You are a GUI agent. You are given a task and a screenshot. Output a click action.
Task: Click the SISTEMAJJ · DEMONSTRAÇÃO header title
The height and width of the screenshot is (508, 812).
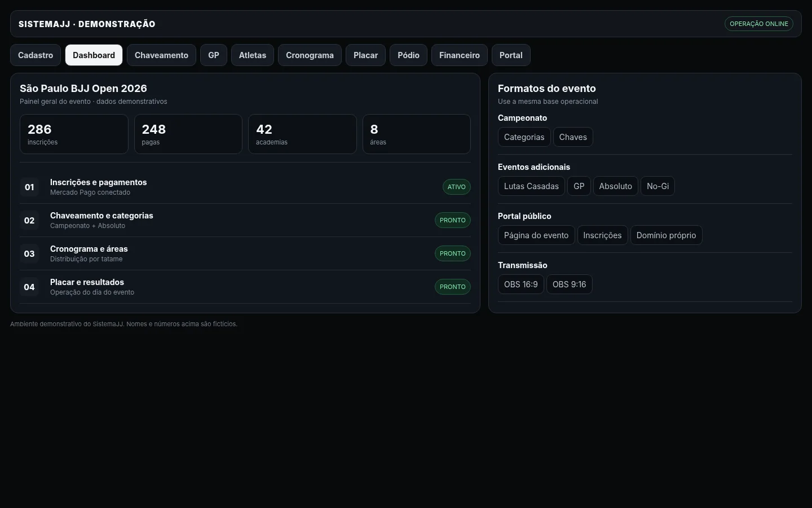[87, 24]
